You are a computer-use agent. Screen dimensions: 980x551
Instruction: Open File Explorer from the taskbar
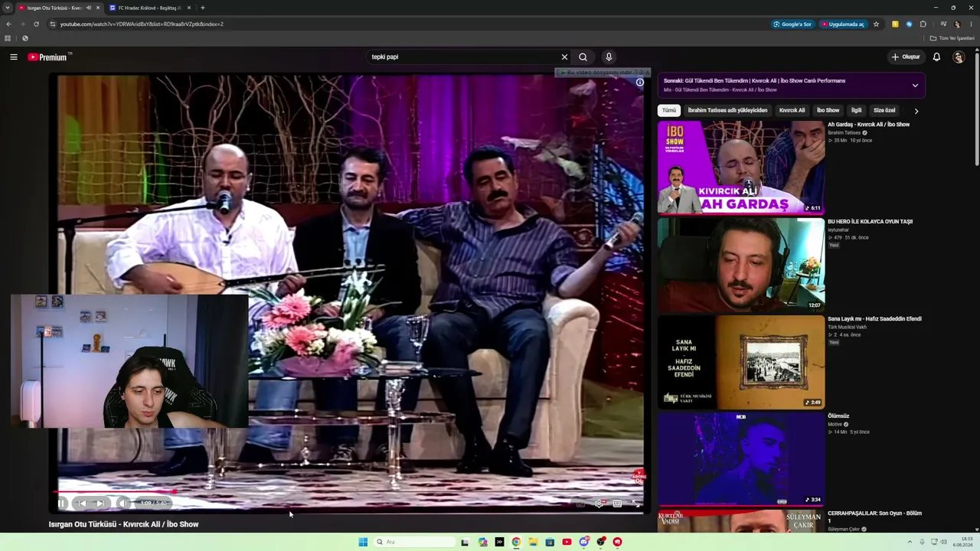(x=533, y=542)
